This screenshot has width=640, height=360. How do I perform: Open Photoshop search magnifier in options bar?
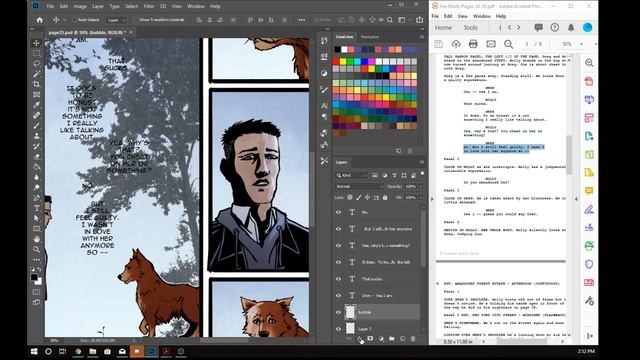pos(390,20)
